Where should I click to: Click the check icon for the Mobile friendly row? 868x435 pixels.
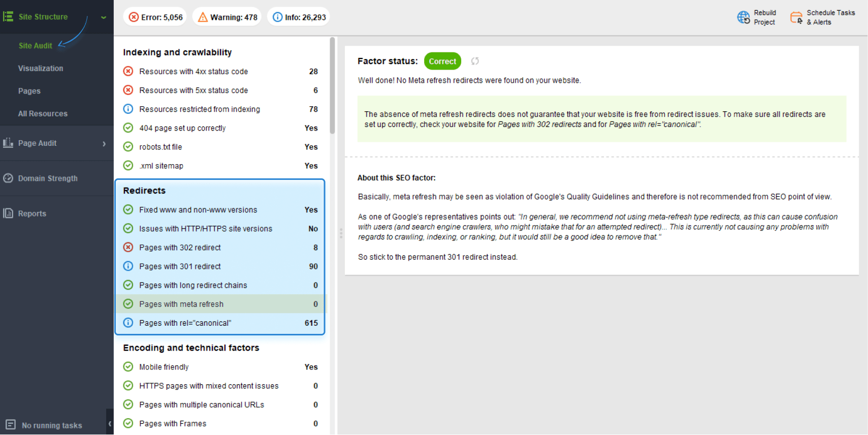[128, 366]
